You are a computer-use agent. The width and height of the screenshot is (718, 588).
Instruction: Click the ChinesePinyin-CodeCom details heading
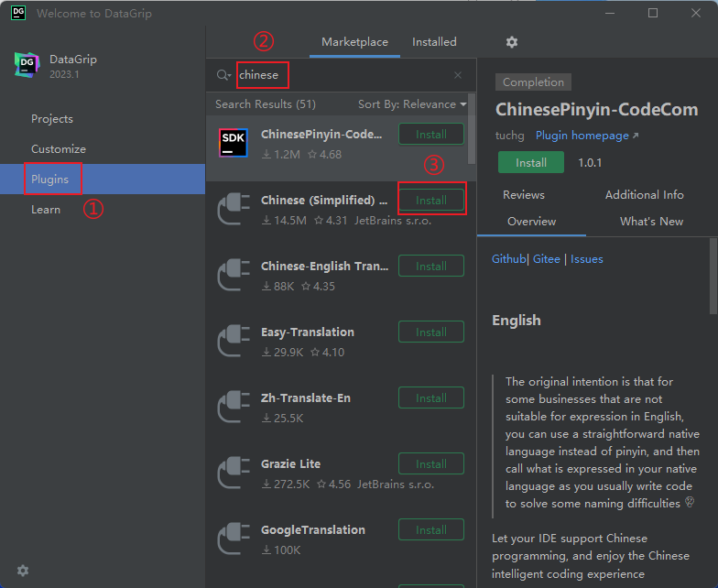tap(597, 110)
